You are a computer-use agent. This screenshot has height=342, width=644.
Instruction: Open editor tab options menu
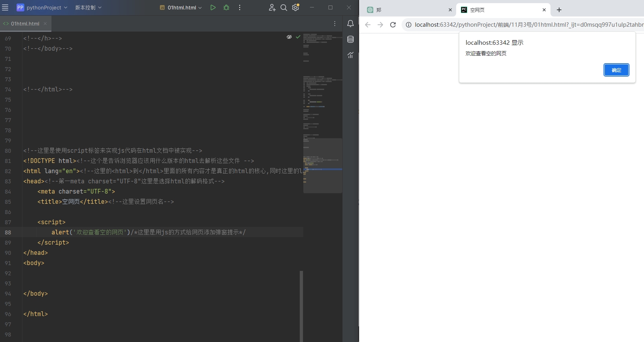click(x=335, y=24)
